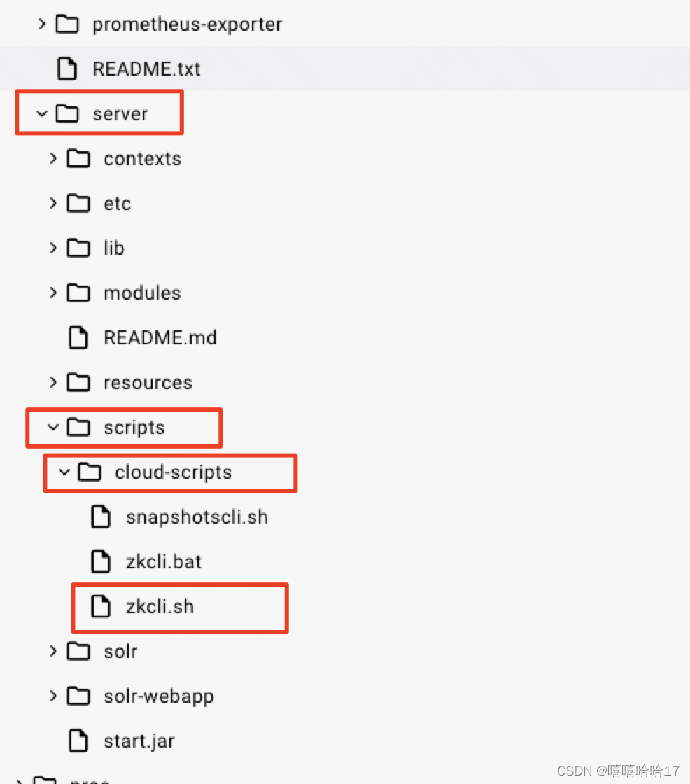Screen dimensions: 690x784
Task: Expand the resources folder
Action: coord(53,382)
